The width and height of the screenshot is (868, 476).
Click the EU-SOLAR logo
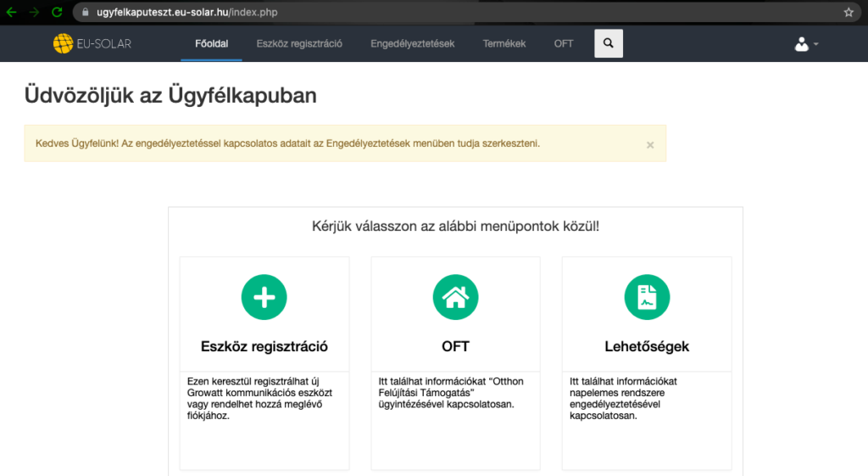pos(92,44)
